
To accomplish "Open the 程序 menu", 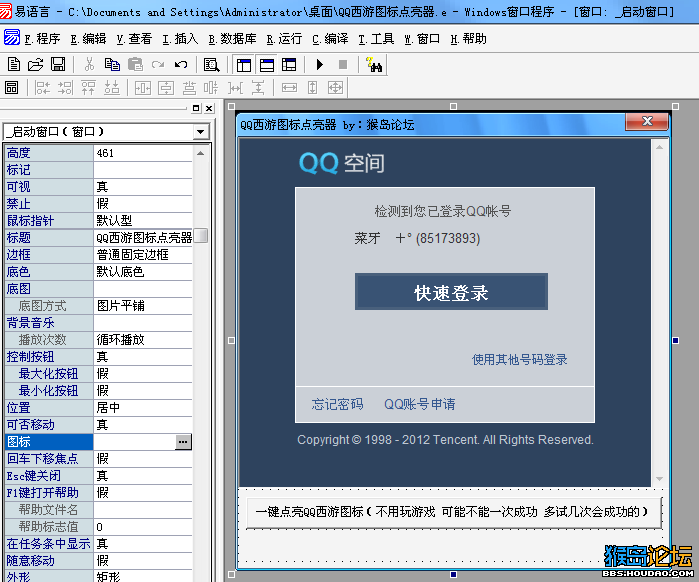I will pyautogui.click(x=42, y=39).
